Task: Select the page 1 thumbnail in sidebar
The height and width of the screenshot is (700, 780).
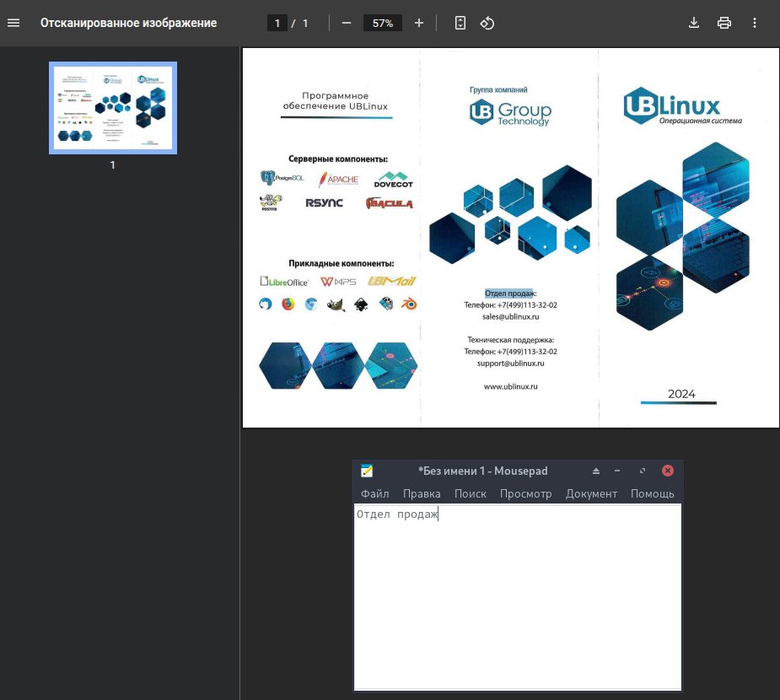Action: 113,107
